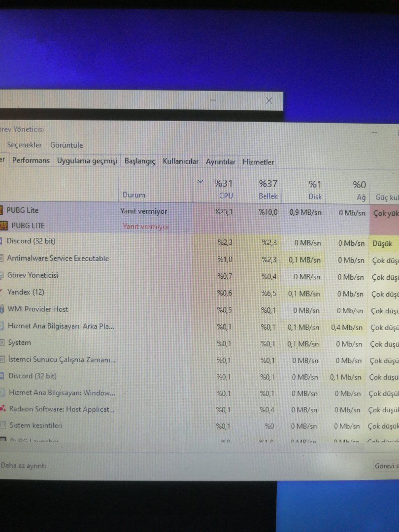The width and height of the screenshot is (399, 532).
Task: Click Daha az ayrıntı link
Action: pos(23,465)
